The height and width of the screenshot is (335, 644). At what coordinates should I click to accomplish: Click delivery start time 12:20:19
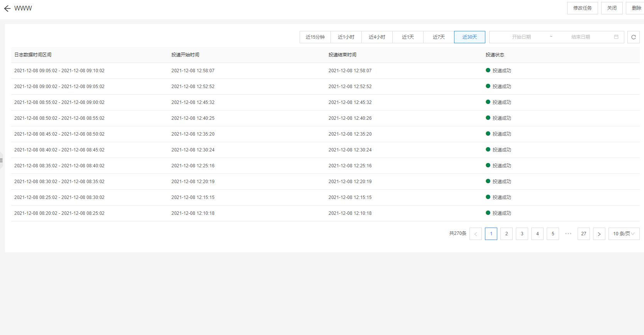193,182
